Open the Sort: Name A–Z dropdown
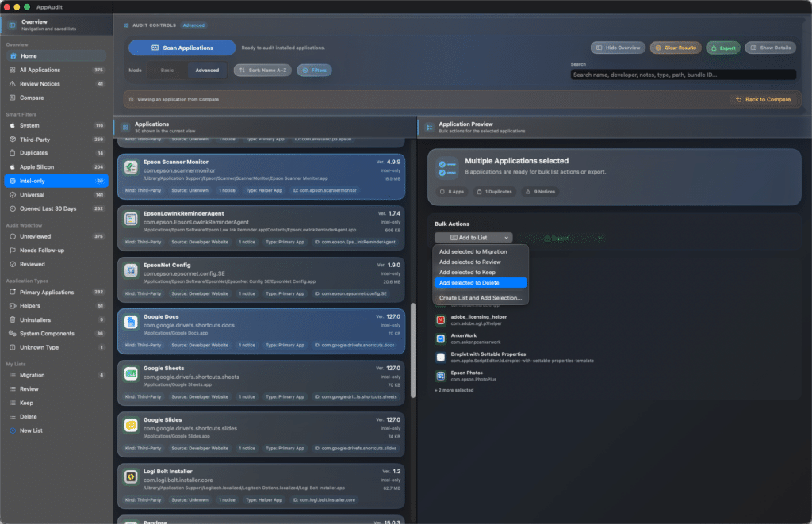Image resolution: width=812 pixels, height=524 pixels. tap(262, 71)
